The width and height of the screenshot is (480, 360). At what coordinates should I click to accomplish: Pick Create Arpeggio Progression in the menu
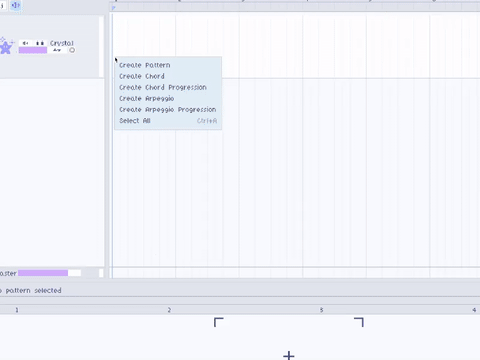(x=168, y=110)
